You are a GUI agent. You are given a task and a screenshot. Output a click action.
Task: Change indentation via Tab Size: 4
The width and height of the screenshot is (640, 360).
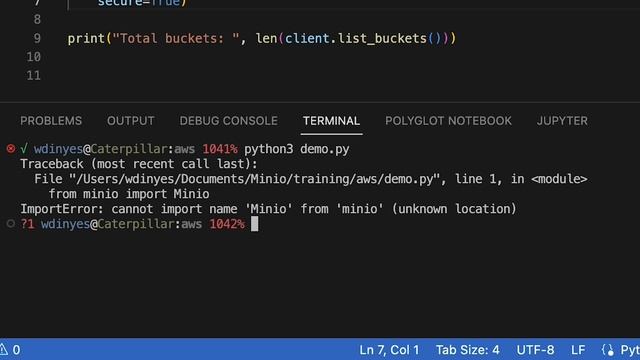tap(467, 350)
